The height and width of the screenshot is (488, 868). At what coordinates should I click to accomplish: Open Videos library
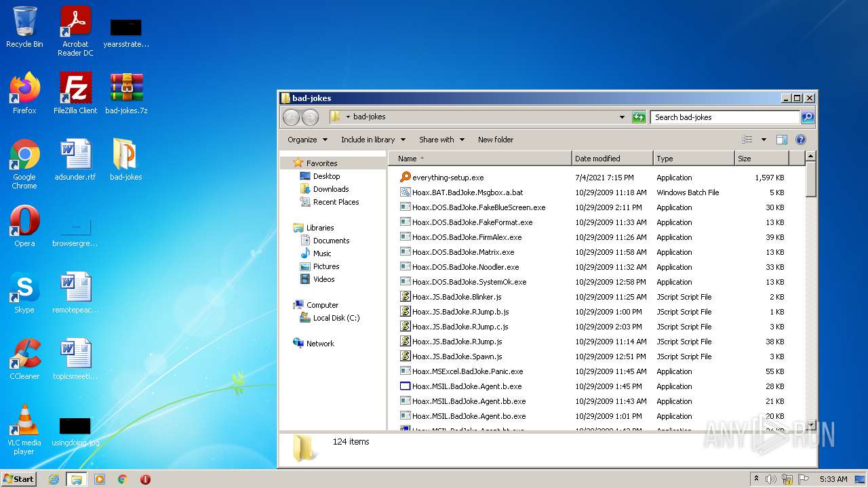[323, 279]
